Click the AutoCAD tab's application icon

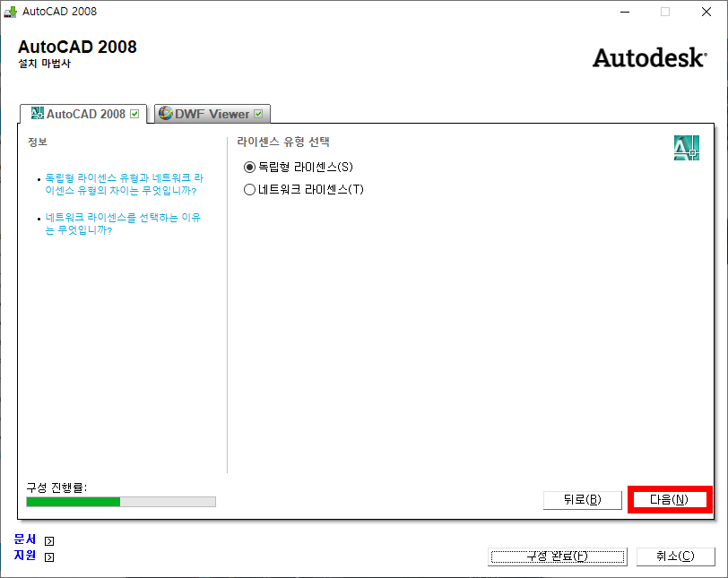[37, 113]
